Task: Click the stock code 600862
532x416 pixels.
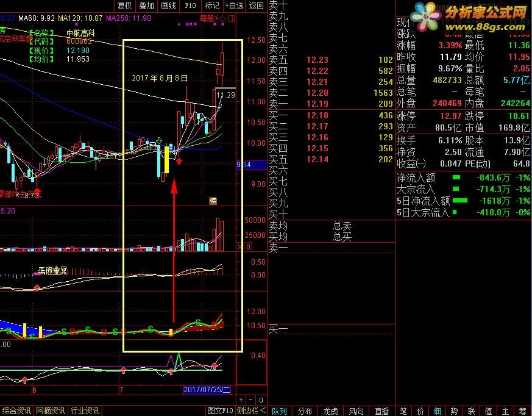Action: (79, 41)
